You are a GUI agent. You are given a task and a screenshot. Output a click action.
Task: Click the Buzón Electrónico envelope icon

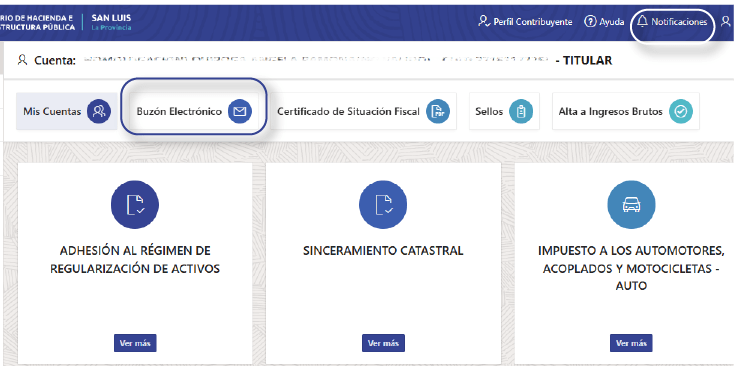pos(240,112)
